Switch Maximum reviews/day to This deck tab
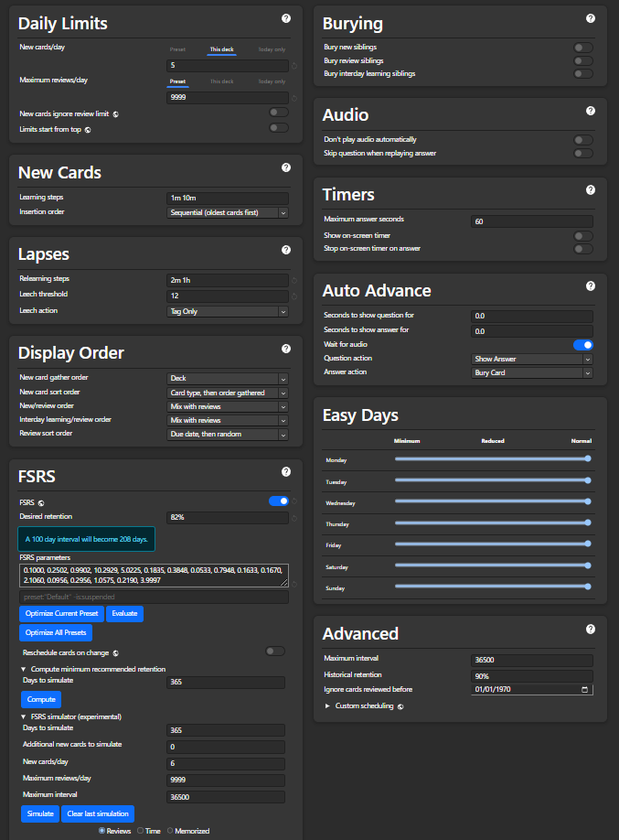This screenshot has height=840, width=619. click(221, 81)
